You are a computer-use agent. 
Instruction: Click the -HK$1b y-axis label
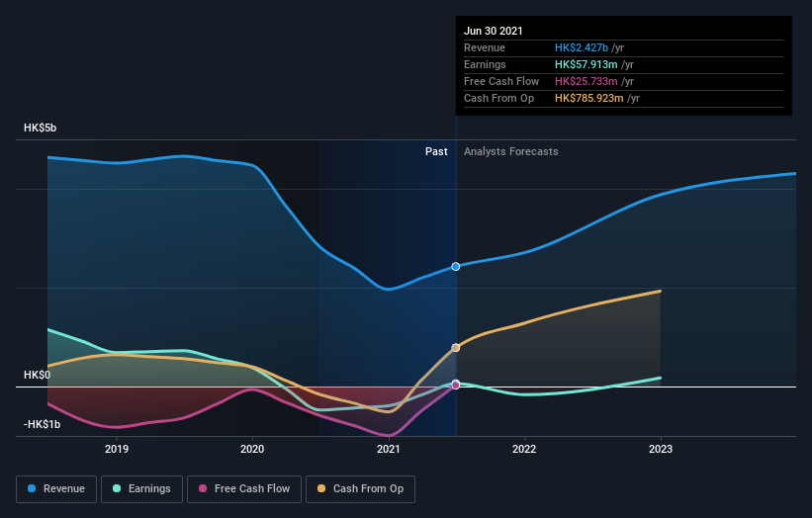pyautogui.click(x=42, y=424)
